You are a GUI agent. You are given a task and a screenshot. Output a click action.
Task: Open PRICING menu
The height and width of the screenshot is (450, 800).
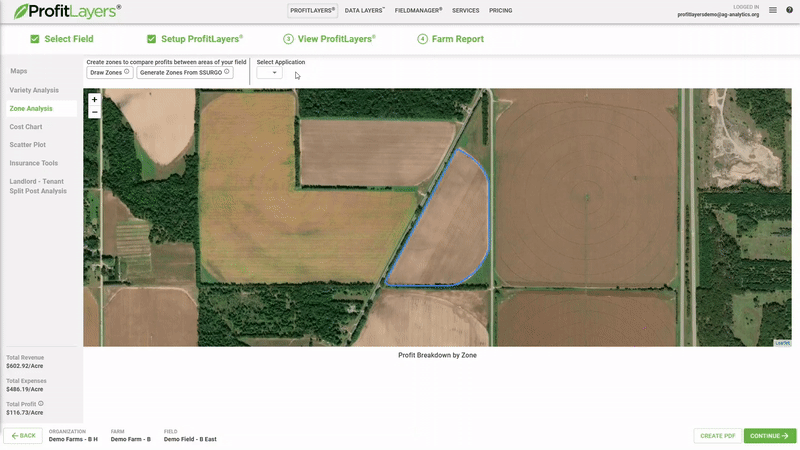pos(501,10)
